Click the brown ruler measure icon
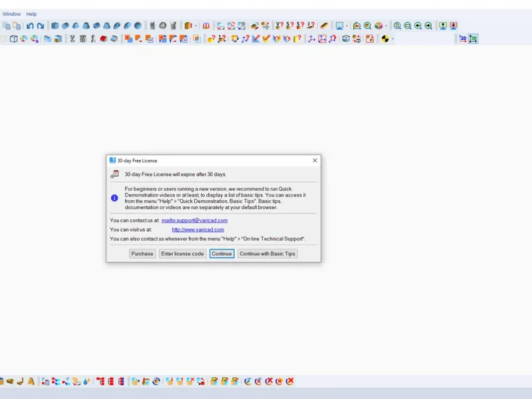532x399 pixels. click(324, 26)
